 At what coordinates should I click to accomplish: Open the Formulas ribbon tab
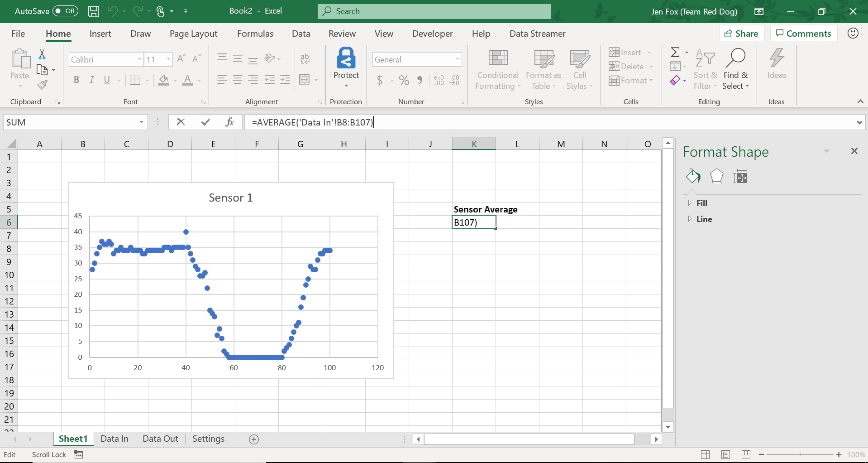(x=255, y=34)
